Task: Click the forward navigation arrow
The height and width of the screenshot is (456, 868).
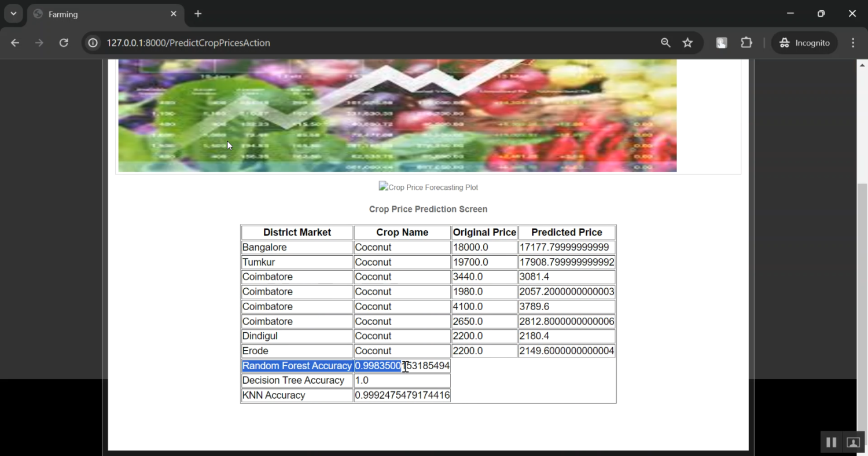Action: coord(39,42)
